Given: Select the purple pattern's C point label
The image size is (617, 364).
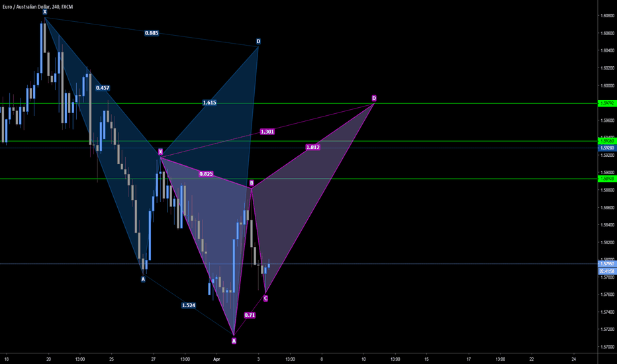Looking at the screenshot, I should pos(265,298).
